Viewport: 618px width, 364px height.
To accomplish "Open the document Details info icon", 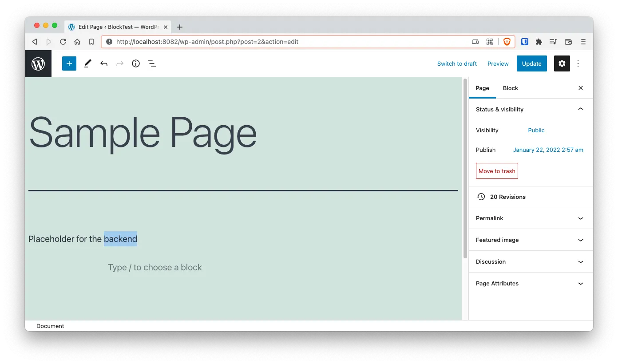I will pos(136,63).
